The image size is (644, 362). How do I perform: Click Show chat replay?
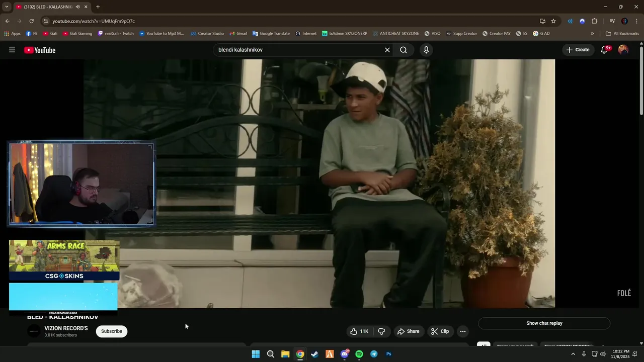click(x=544, y=323)
